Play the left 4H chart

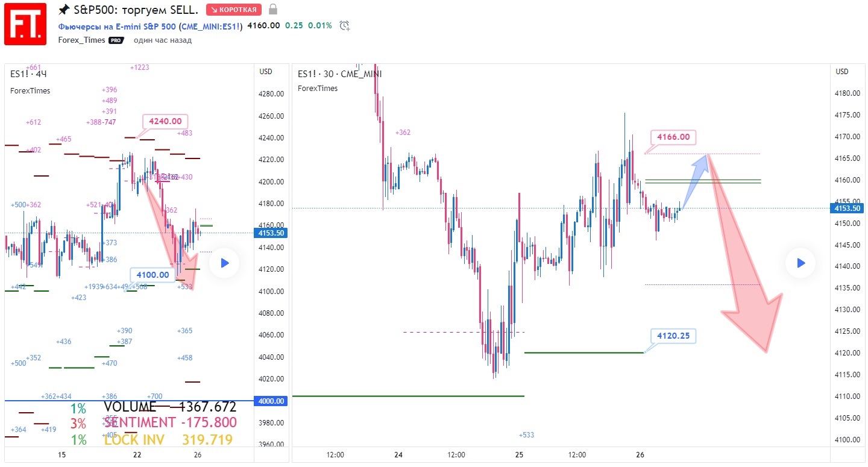tap(224, 263)
